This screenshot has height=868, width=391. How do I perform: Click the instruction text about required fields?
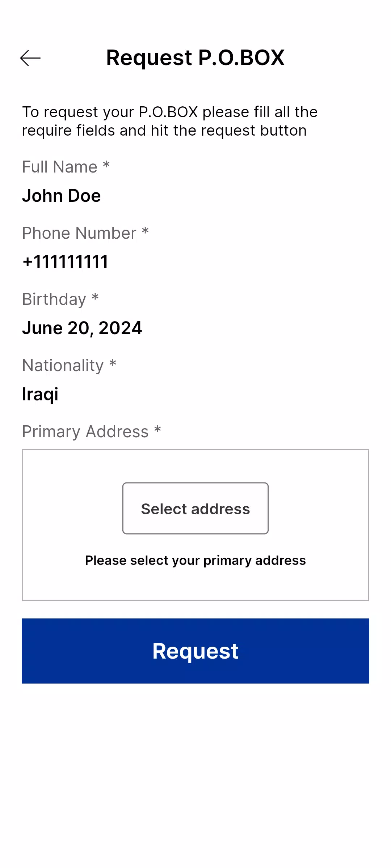point(169,121)
